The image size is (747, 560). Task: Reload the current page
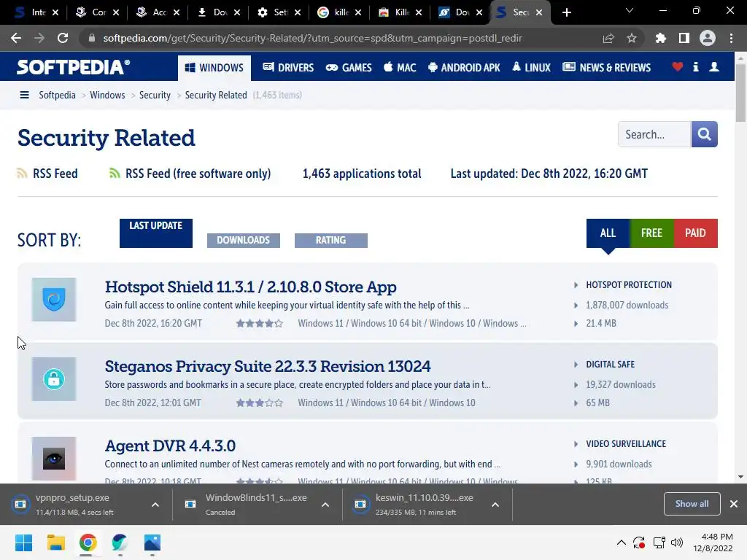tap(63, 38)
